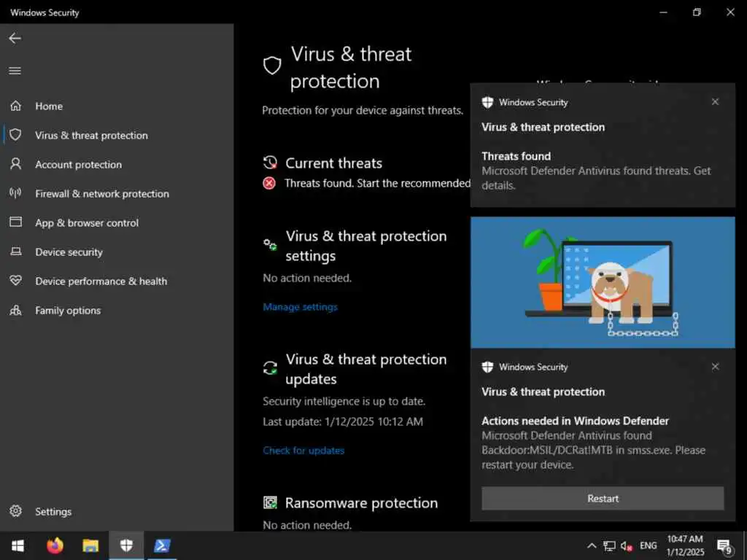This screenshot has height=560, width=747.
Task: Click "Last update: 1/12/2025 10:12 AM" text
Action: 343,421
